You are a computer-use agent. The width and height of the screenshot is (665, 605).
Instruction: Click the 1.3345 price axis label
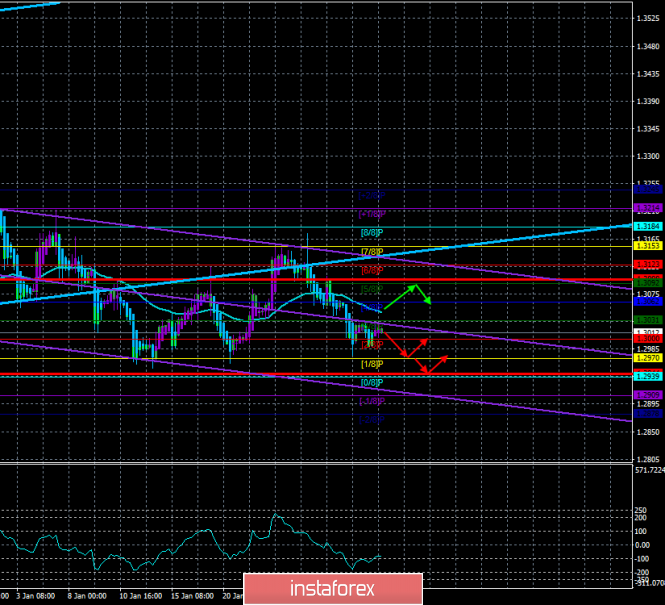coord(648,128)
